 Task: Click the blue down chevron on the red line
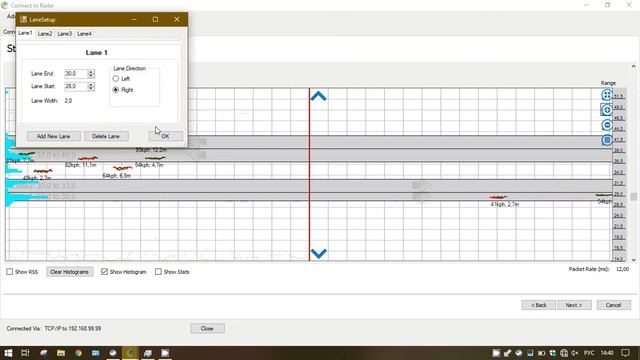point(318,253)
